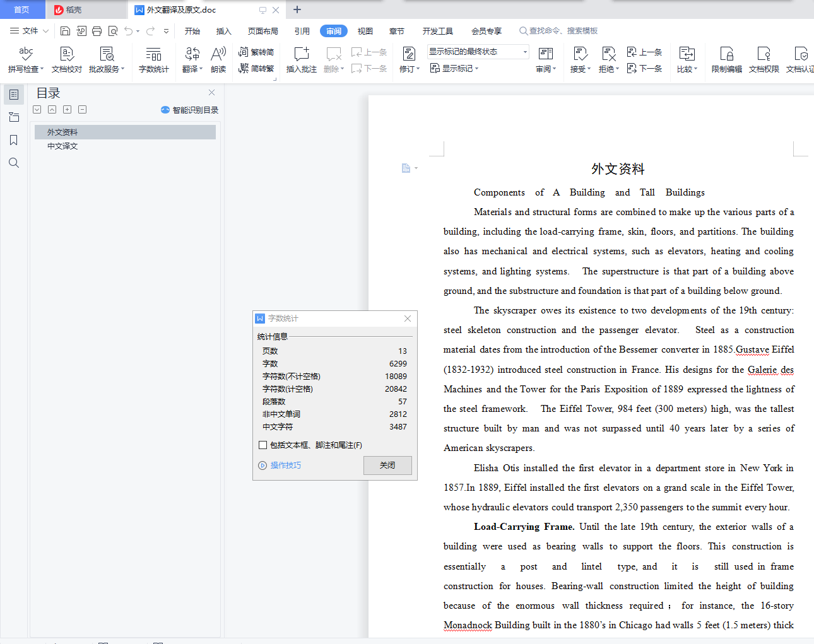Go to previous revision 上一条 beside 拒绝
This screenshot has height=644, width=814.
[x=644, y=52]
